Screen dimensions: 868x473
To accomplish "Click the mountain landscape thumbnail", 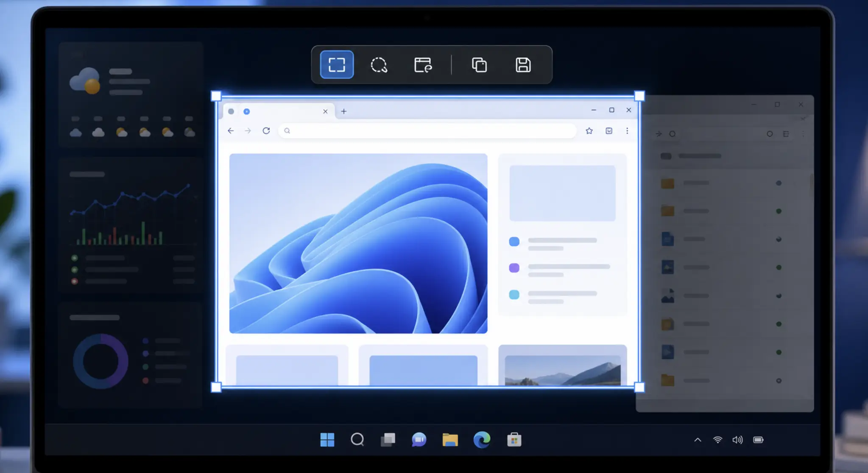I will pyautogui.click(x=563, y=370).
